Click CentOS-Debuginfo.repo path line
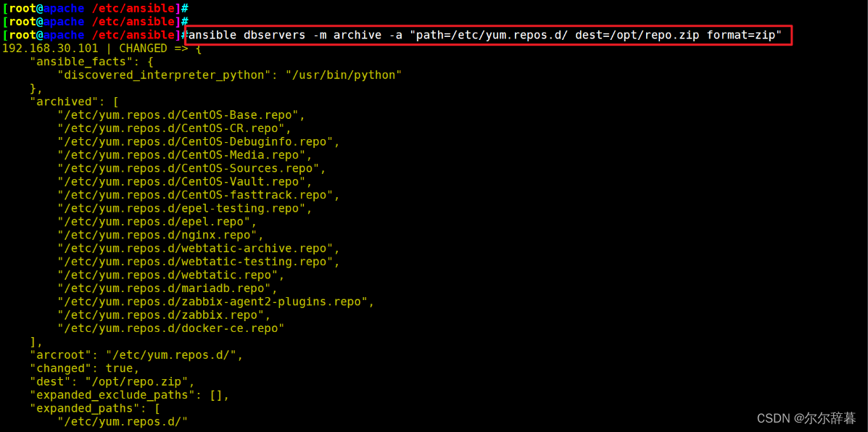868x432 pixels. 199,142
